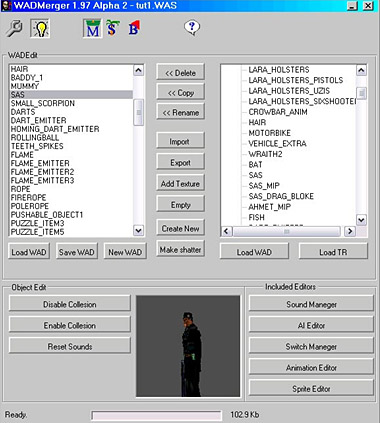The image size is (380, 423).
Task: Click the WADMerger title bar app icon
Action: [x=6, y=6]
